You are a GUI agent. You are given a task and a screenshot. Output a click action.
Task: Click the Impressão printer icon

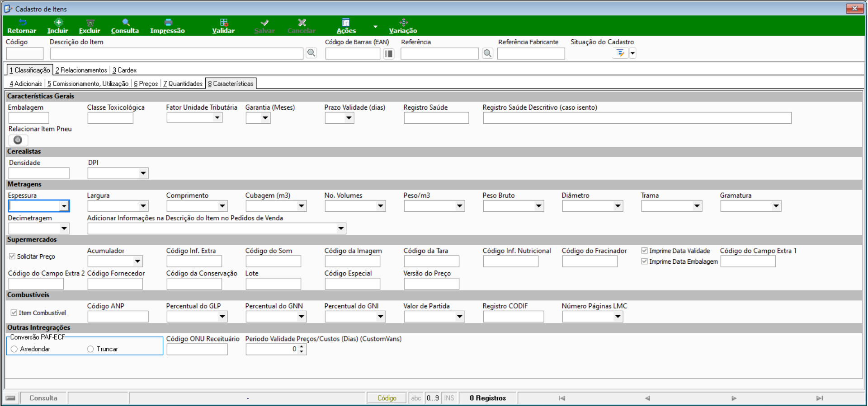[168, 22]
